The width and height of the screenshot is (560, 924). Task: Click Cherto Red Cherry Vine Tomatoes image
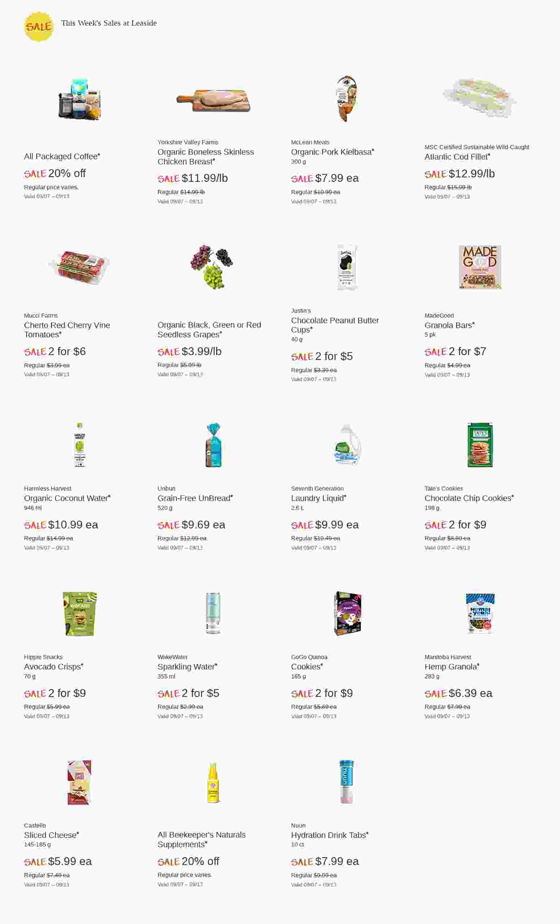(79, 267)
